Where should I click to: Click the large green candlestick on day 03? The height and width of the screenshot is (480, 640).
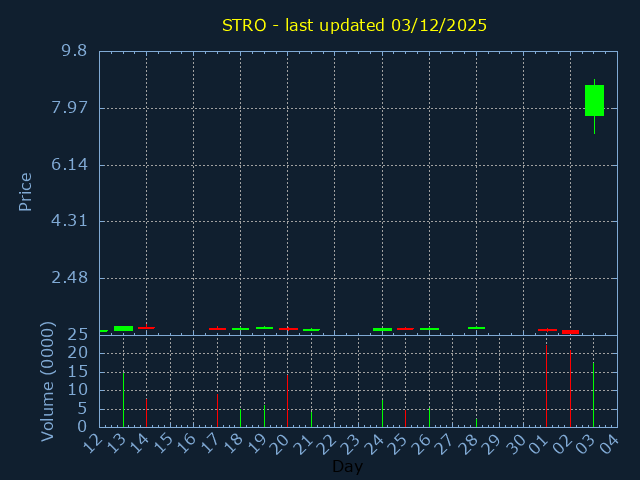tap(594, 100)
